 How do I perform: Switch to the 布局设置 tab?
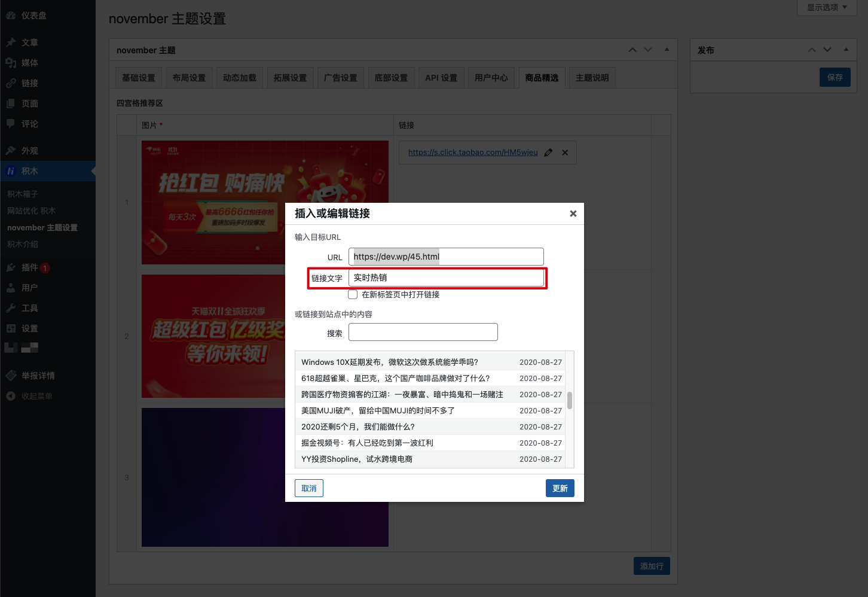(x=189, y=78)
